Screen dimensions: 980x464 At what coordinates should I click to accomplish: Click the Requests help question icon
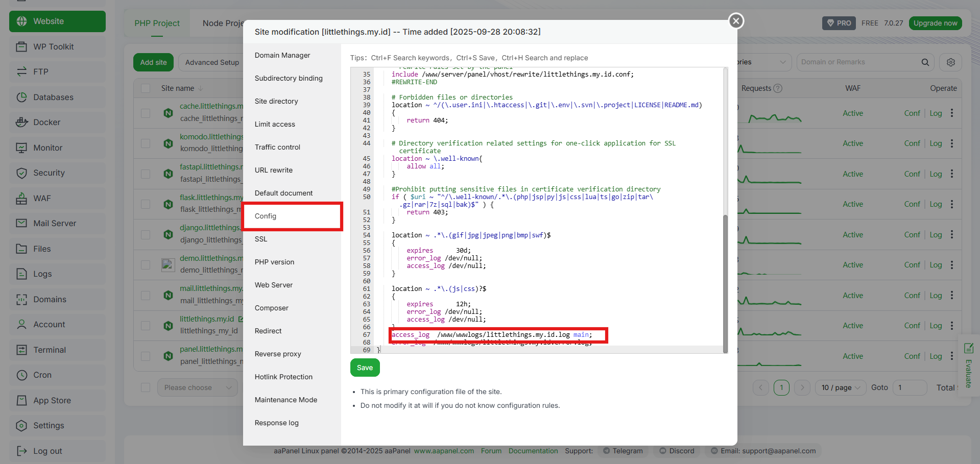pyautogui.click(x=778, y=88)
